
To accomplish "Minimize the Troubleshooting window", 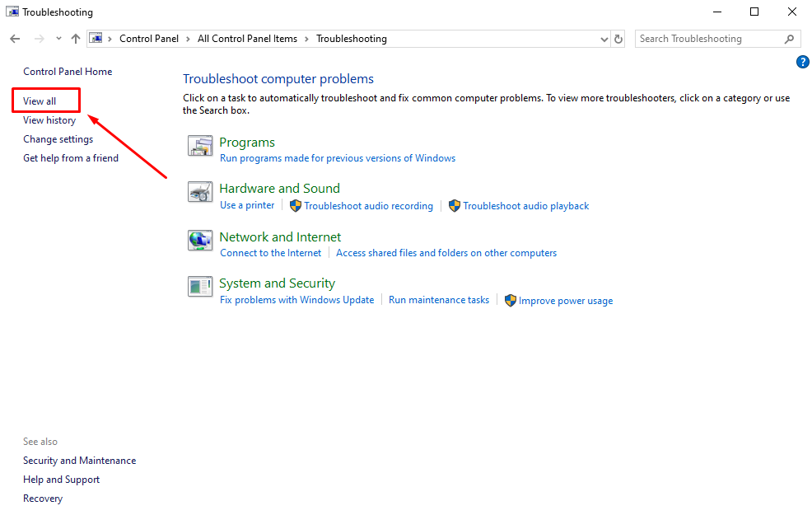I will (717, 12).
